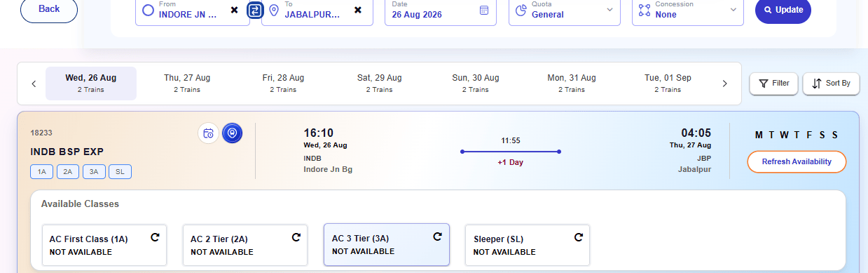This screenshot has width=868, height=273.
Task: Click the Quota pie-chart icon
Action: click(521, 10)
